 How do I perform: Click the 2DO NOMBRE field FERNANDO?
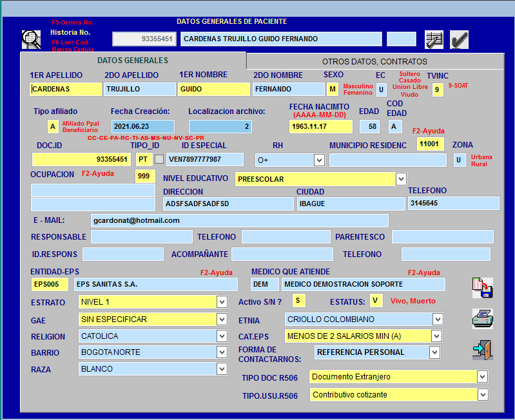pyautogui.click(x=288, y=89)
